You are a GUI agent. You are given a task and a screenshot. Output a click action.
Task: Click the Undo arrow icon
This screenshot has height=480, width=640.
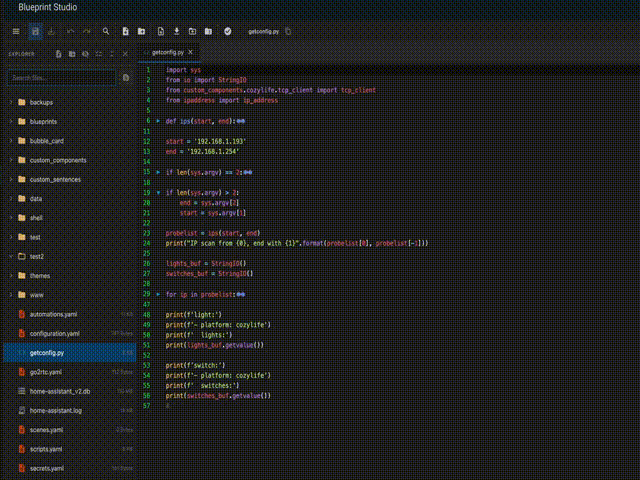70,31
